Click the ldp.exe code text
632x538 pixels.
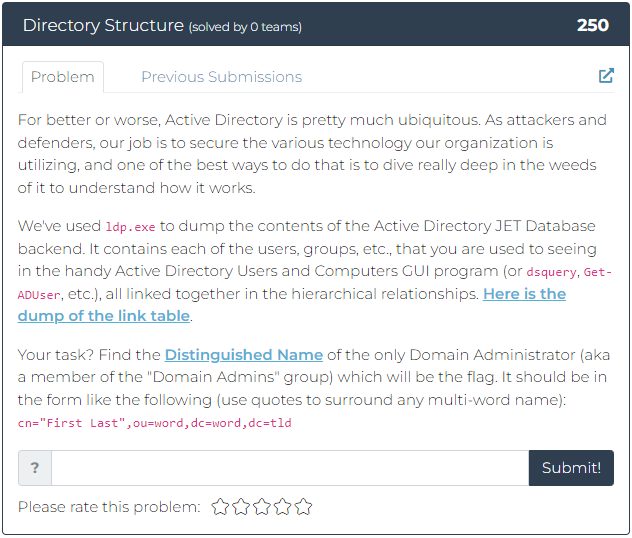click(129, 227)
